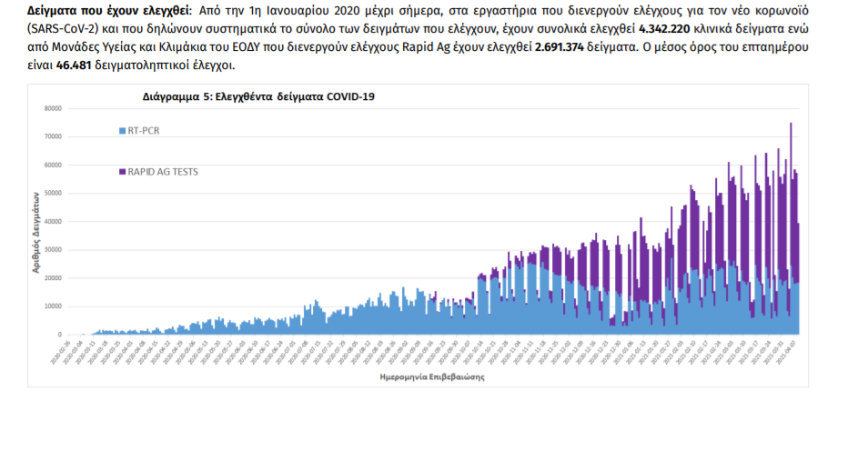Image resolution: width=868 pixels, height=451 pixels.
Task: Click the 50000 y-axis label
Action: pos(53,193)
